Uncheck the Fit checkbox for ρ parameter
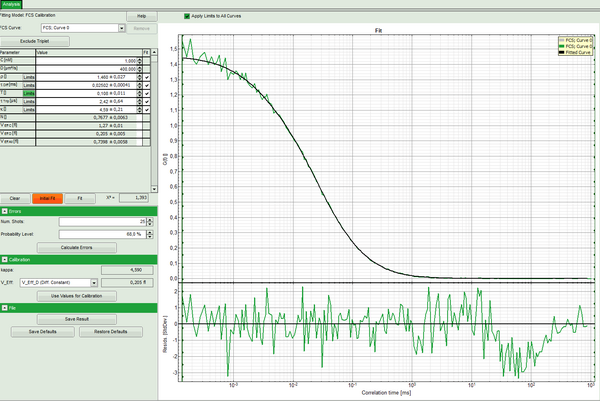This screenshot has width=600, height=401. point(147,75)
